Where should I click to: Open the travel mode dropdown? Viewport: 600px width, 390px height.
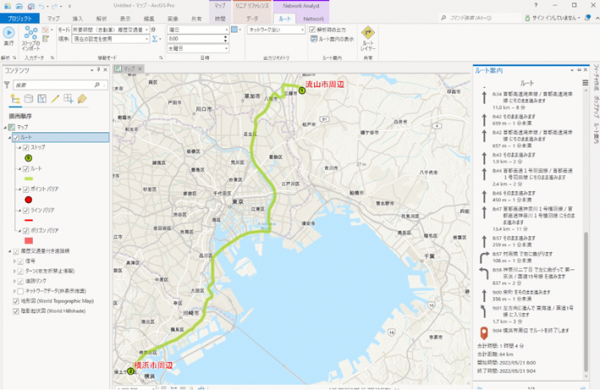[111, 29]
